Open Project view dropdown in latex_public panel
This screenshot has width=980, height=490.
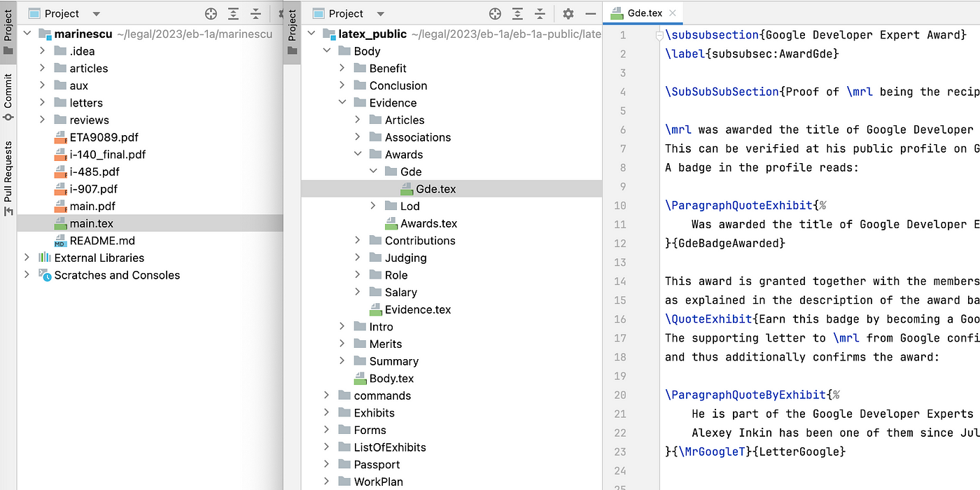(380, 14)
